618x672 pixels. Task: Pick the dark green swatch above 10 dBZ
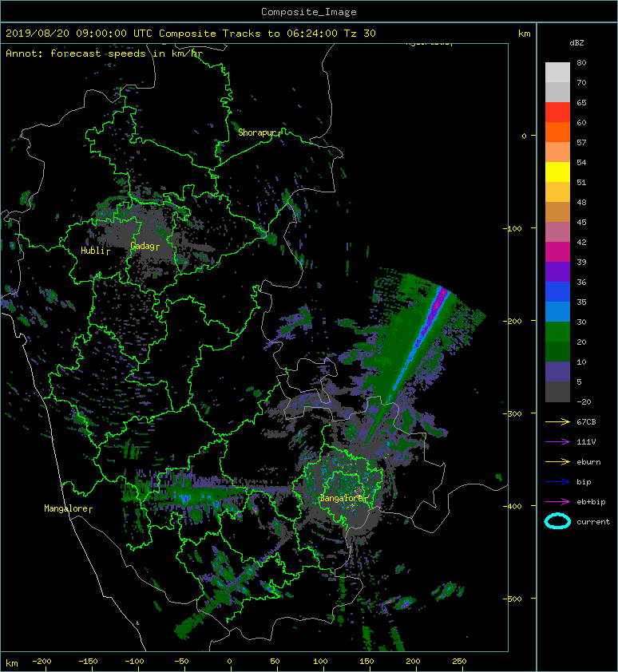[x=557, y=351]
